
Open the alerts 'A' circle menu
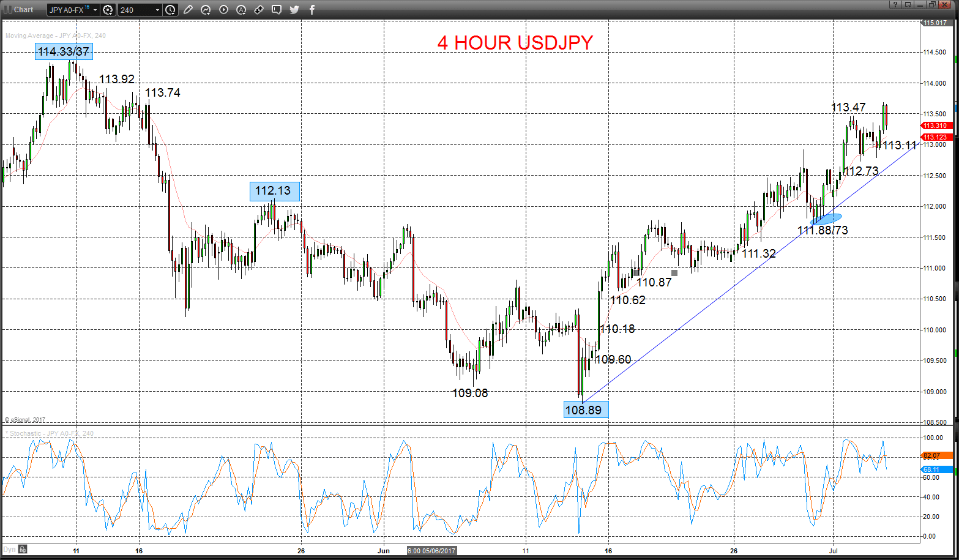click(x=241, y=10)
